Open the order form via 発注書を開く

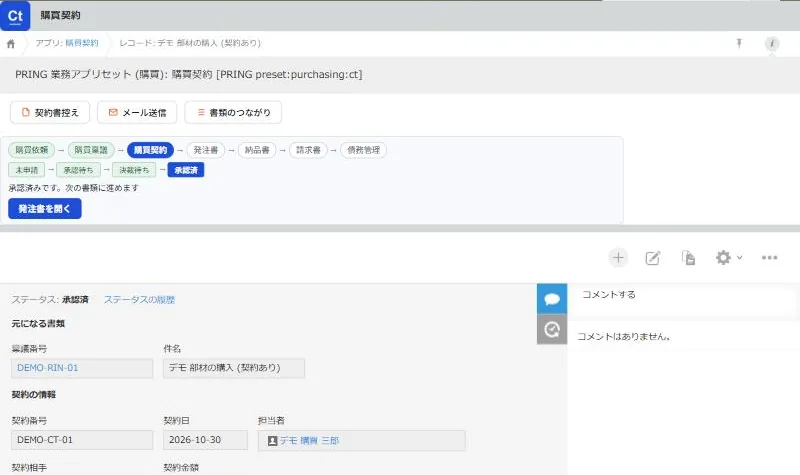coord(45,209)
